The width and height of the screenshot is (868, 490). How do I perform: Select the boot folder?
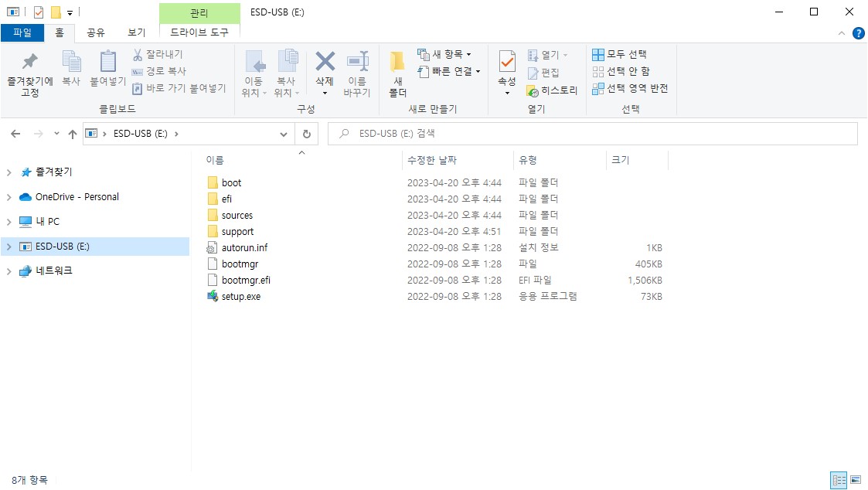[231, 182]
